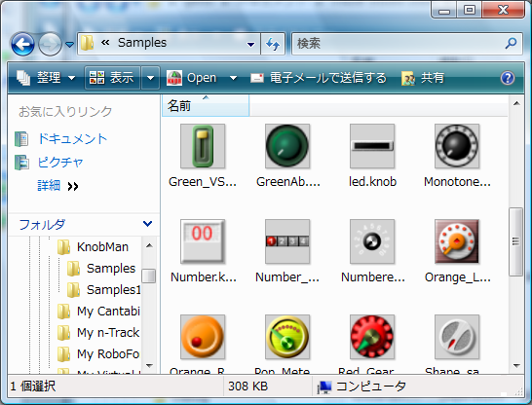Select the Red_Gear knob file icon

point(372,337)
